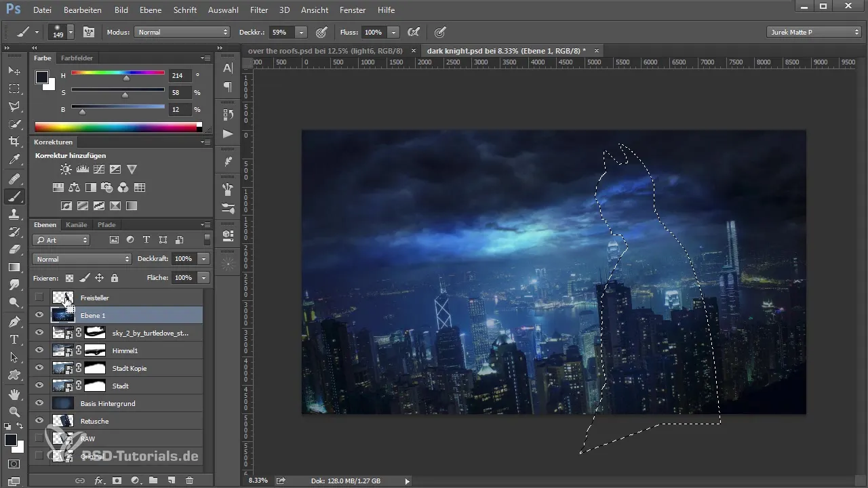Hide the Stadt Kopie layer

coord(39,368)
